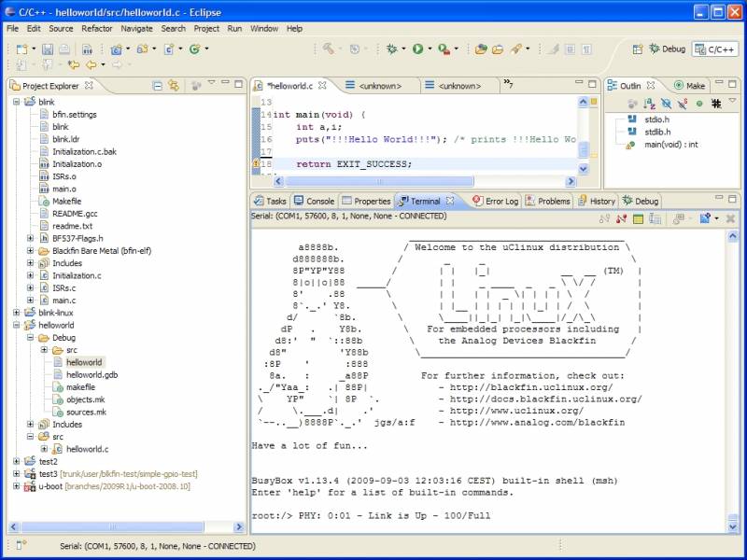The height and width of the screenshot is (560, 747).
Task: Toggle Hide Static Members in Outline toolbar
Action: 683,104
